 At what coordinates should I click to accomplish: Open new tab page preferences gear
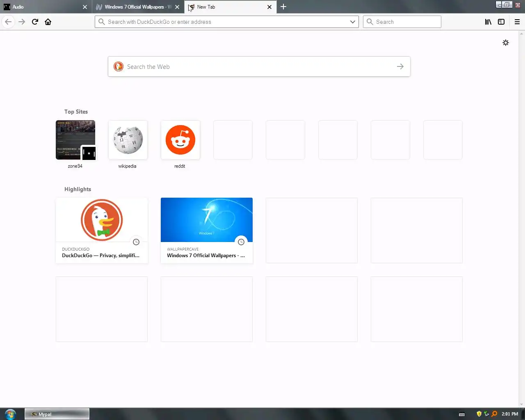pyautogui.click(x=506, y=43)
